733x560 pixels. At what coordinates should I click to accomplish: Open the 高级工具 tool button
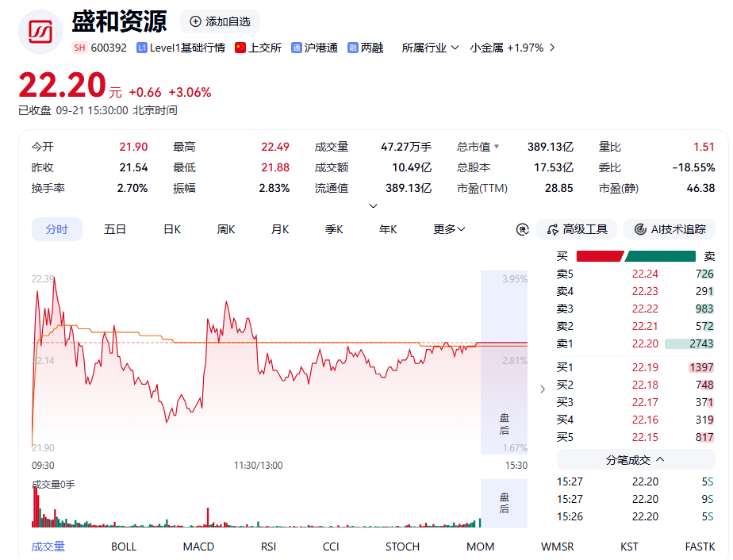point(577,229)
